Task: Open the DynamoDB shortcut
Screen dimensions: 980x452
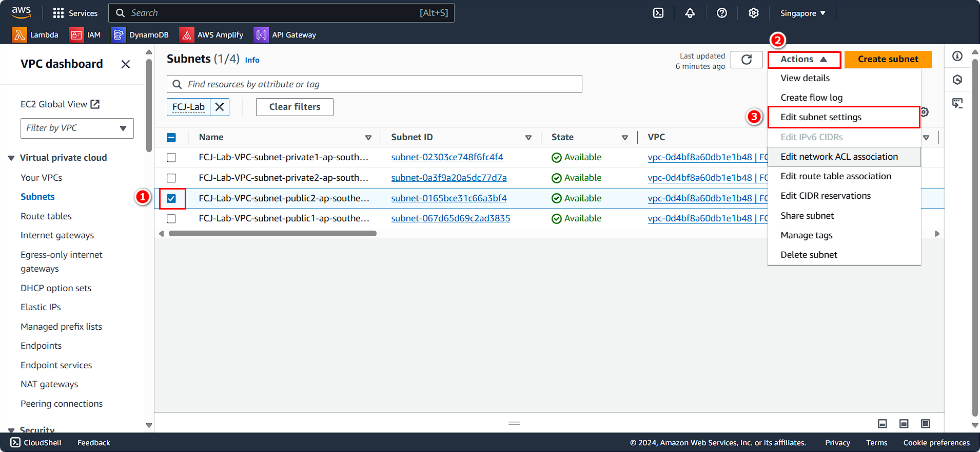Action: coord(140,35)
